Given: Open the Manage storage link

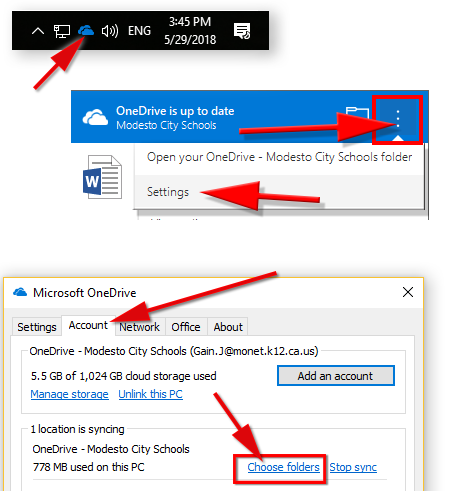Looking at the screenshot, I should point(69,394).
